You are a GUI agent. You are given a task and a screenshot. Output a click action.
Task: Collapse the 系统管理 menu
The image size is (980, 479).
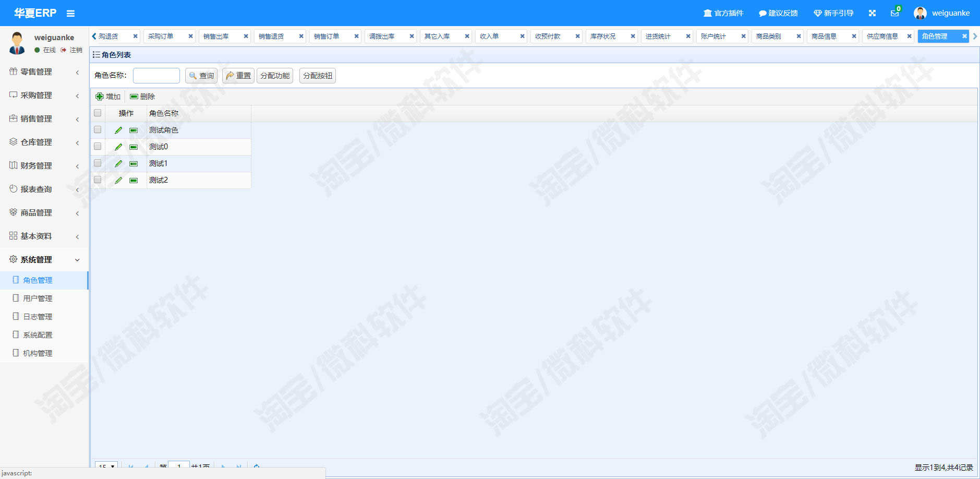[44, 259]
